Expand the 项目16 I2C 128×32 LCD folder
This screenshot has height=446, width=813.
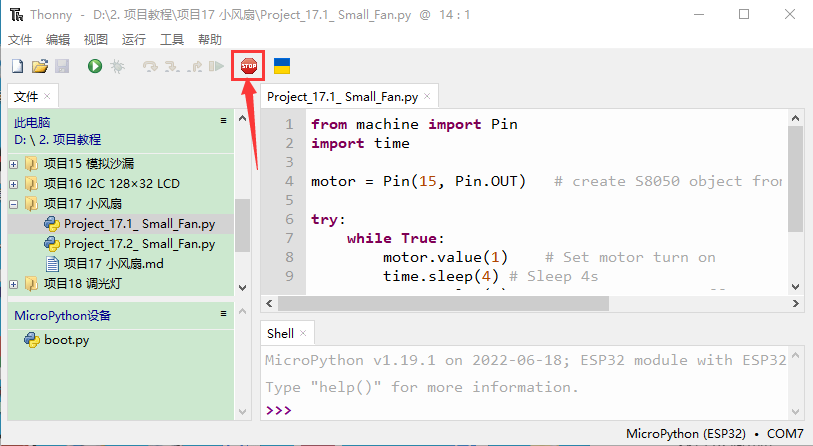tap(13, 184)
